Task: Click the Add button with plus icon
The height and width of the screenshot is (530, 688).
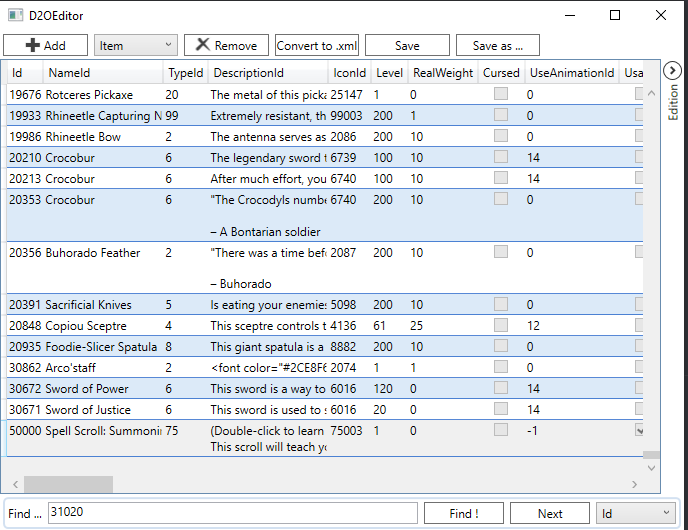Action: click(46, 45)
